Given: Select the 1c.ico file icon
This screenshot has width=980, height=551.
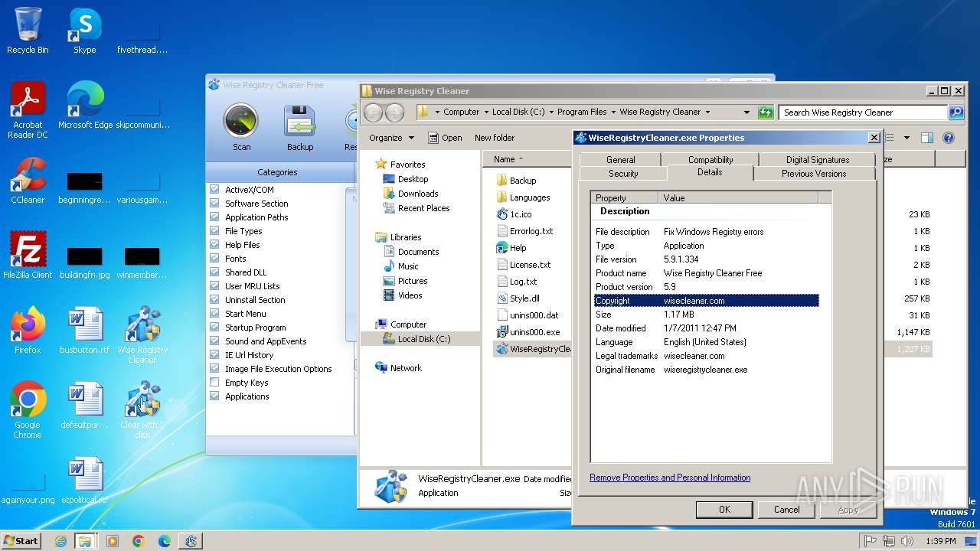Looking at the screenshot, I should point(502,214).
